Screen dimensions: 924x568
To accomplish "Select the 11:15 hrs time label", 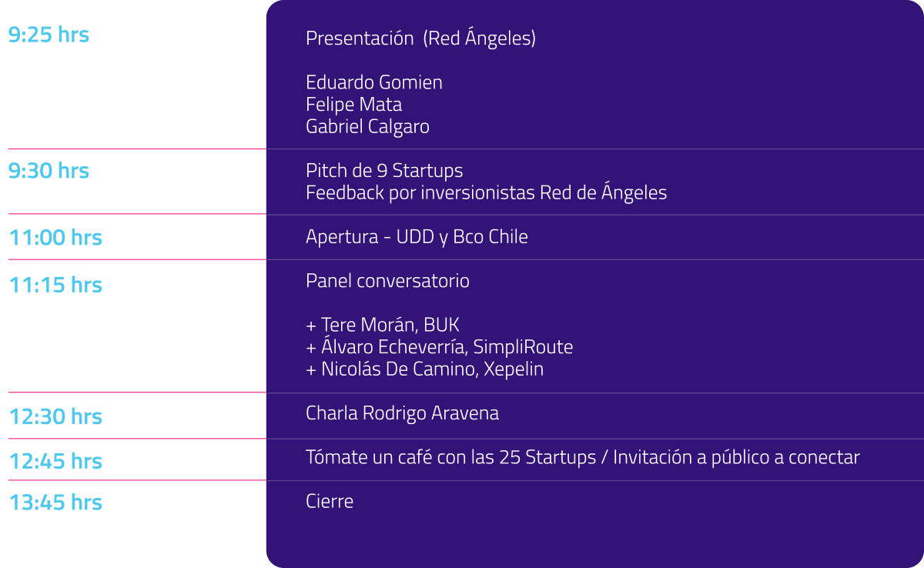I will pos(55,284).
